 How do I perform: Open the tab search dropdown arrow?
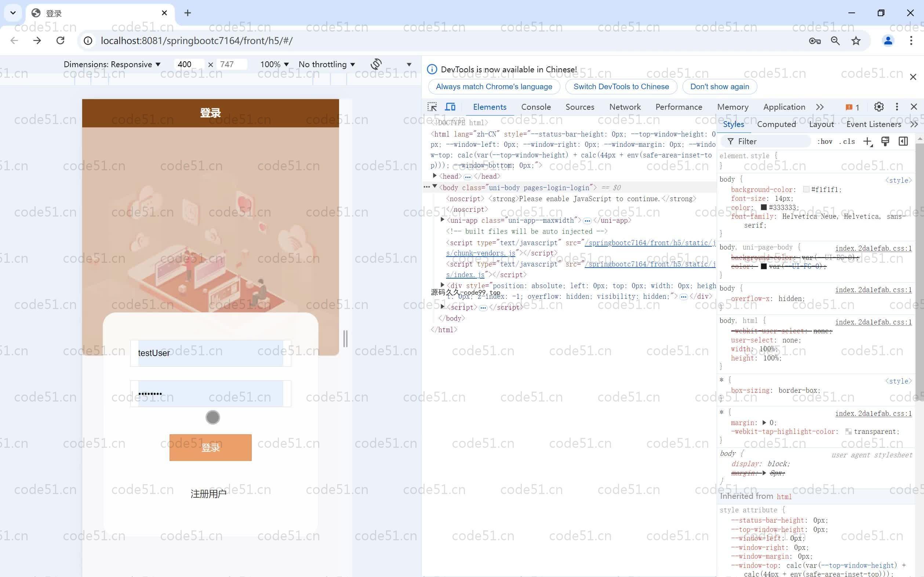[13, 13]
